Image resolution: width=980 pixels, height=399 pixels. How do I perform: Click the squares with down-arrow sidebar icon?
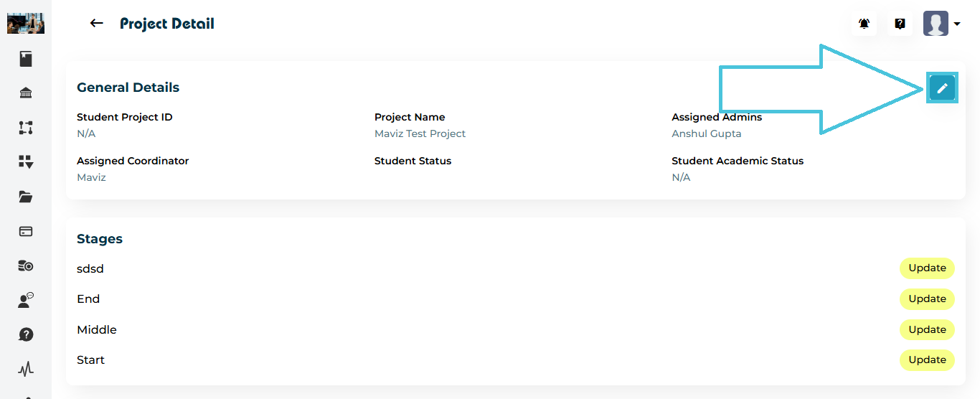(26, 162)
